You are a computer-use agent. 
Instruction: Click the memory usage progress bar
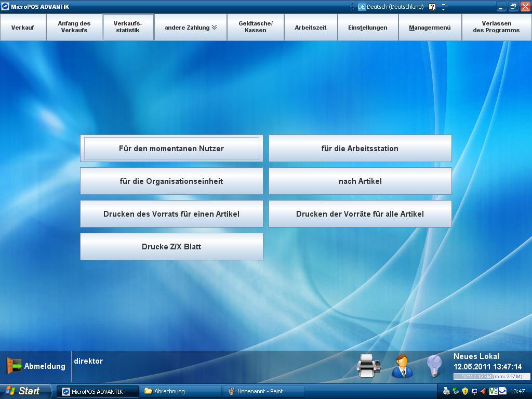[x=491, y=376]
